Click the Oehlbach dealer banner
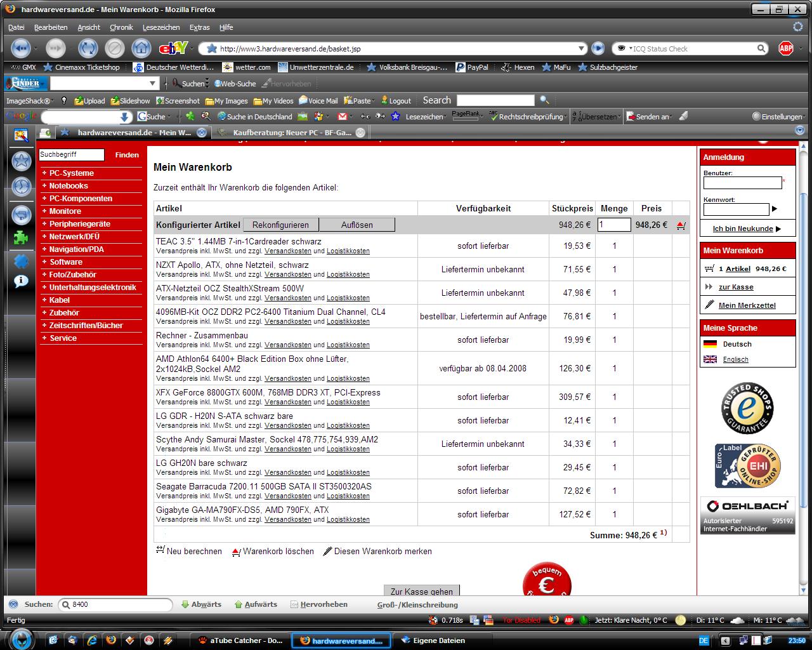This screenshot has height=650, width=812. tap(748, 516)
